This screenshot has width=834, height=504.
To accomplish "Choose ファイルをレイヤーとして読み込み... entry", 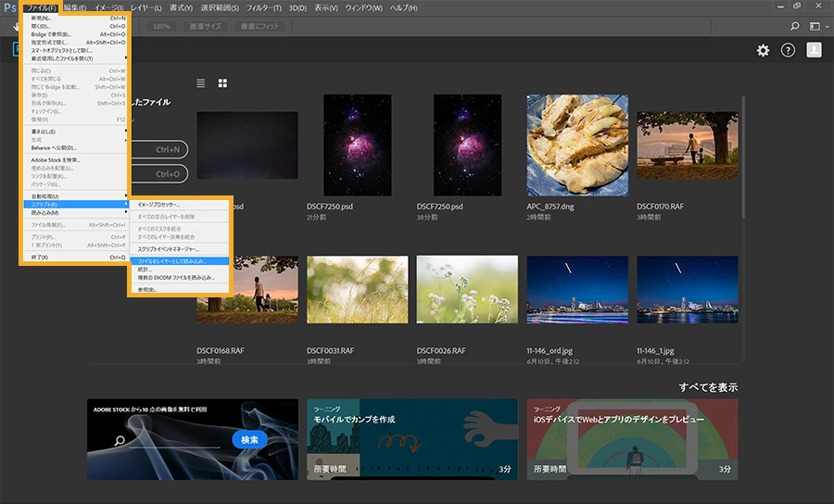I will click(179, 261).
